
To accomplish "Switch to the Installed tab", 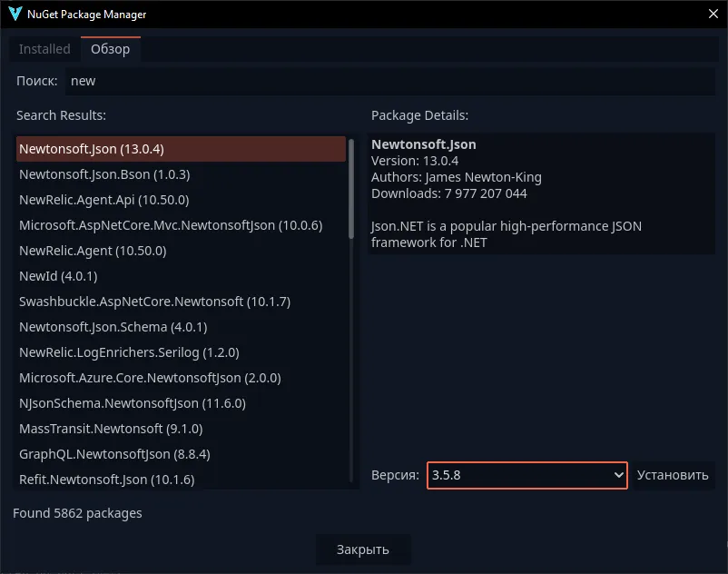I will point(44,49).
